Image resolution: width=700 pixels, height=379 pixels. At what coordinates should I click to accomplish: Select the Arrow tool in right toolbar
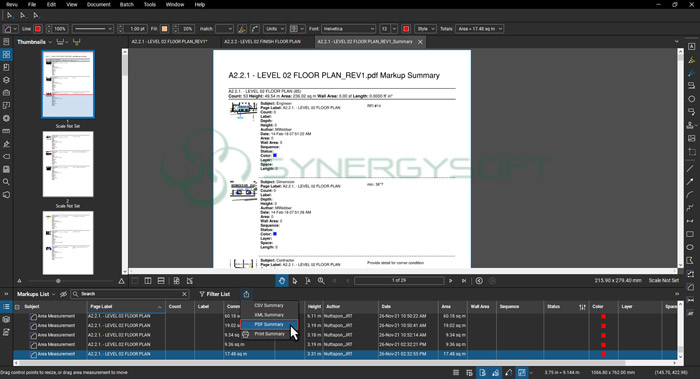tap(691, 182)
